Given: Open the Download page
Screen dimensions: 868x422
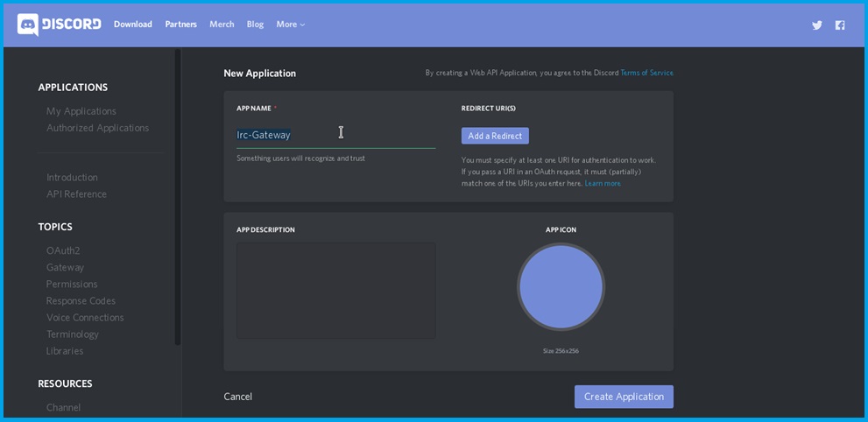Looking at the screenshot, I should (x=132, y=25).
